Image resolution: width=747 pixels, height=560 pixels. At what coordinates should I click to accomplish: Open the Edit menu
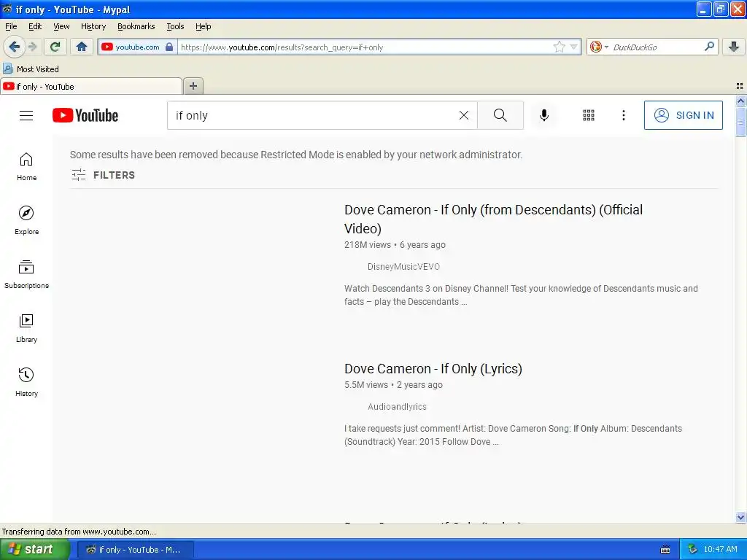[x=35, y=26]
